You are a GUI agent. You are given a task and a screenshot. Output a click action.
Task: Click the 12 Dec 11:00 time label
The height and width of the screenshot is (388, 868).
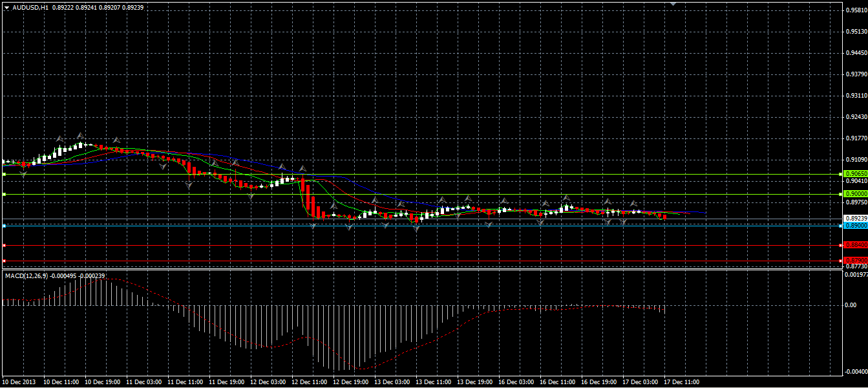pos(310,382)
